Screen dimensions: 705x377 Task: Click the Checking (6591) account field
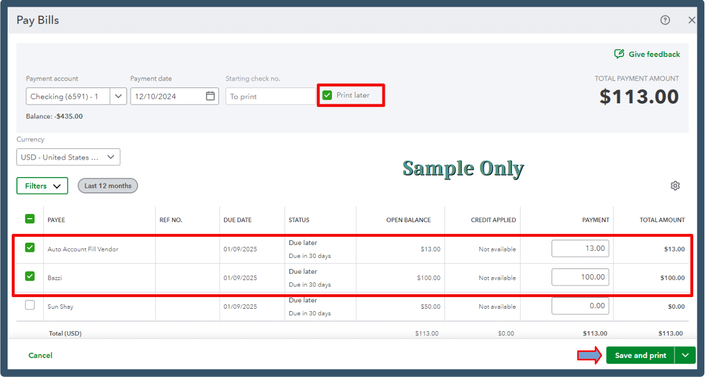coord(68,96)
